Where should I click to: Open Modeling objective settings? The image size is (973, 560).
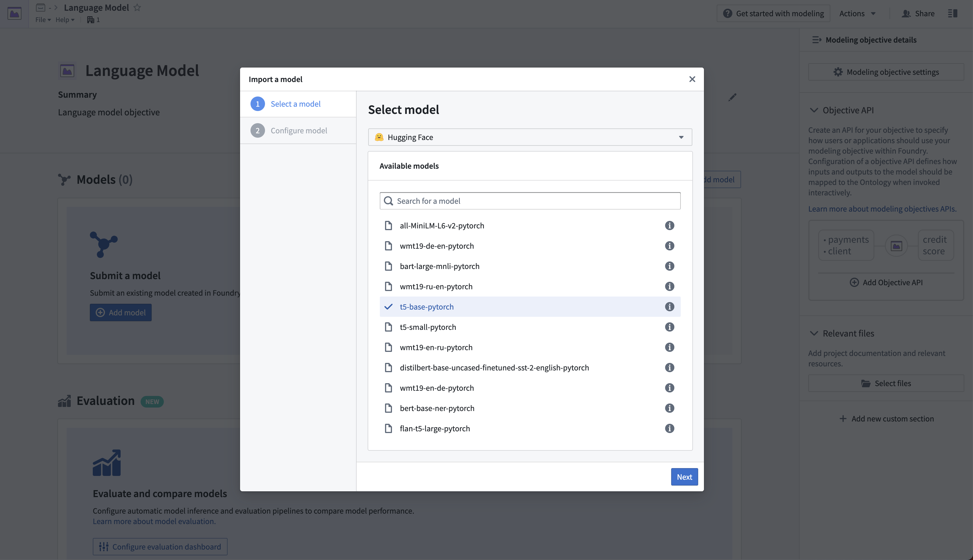tap(886, 72)
